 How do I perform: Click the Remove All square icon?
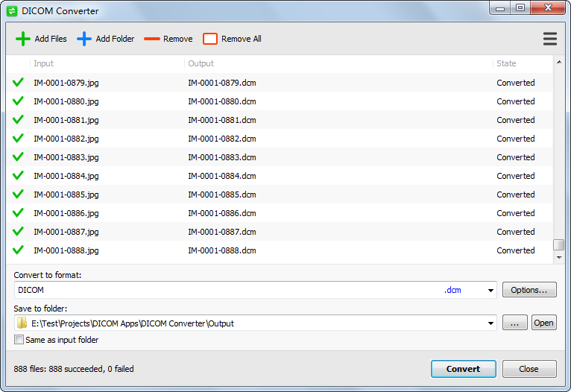click(210, 39)
